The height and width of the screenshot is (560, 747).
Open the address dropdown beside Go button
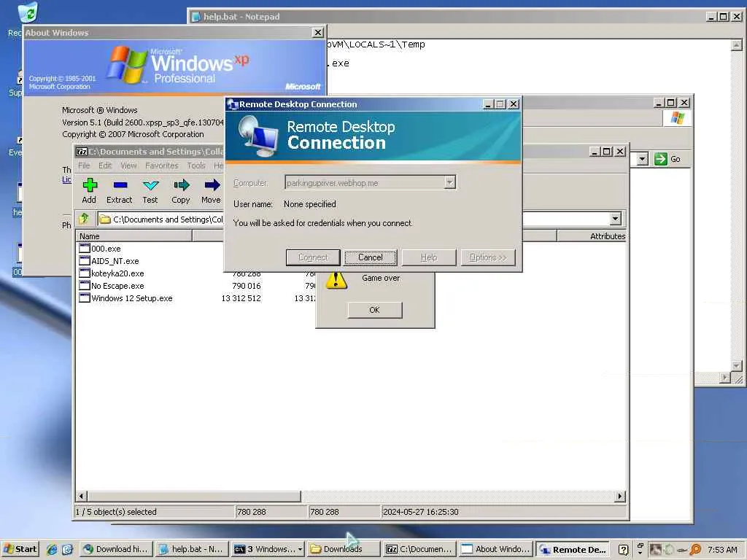point(643,159)
